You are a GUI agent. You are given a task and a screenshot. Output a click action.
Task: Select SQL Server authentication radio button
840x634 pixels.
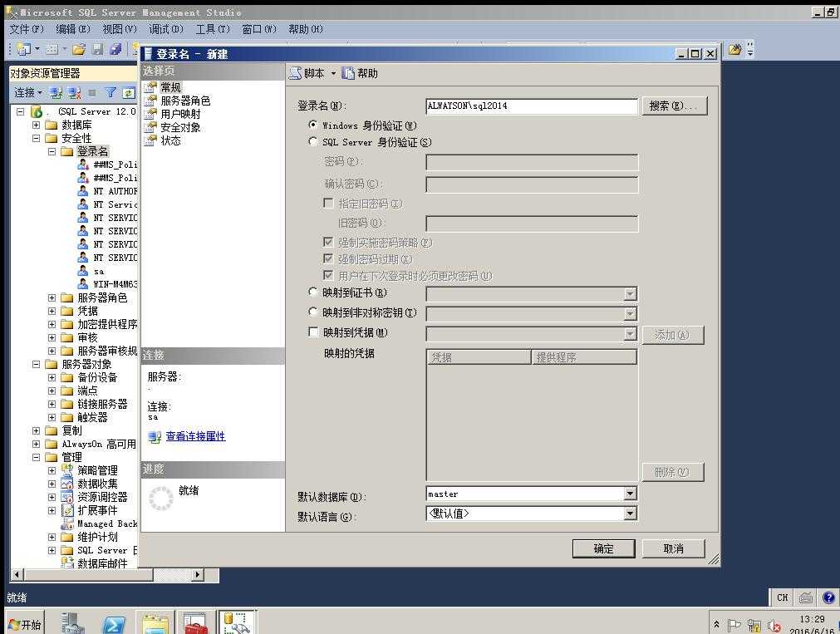pos(313,141)
